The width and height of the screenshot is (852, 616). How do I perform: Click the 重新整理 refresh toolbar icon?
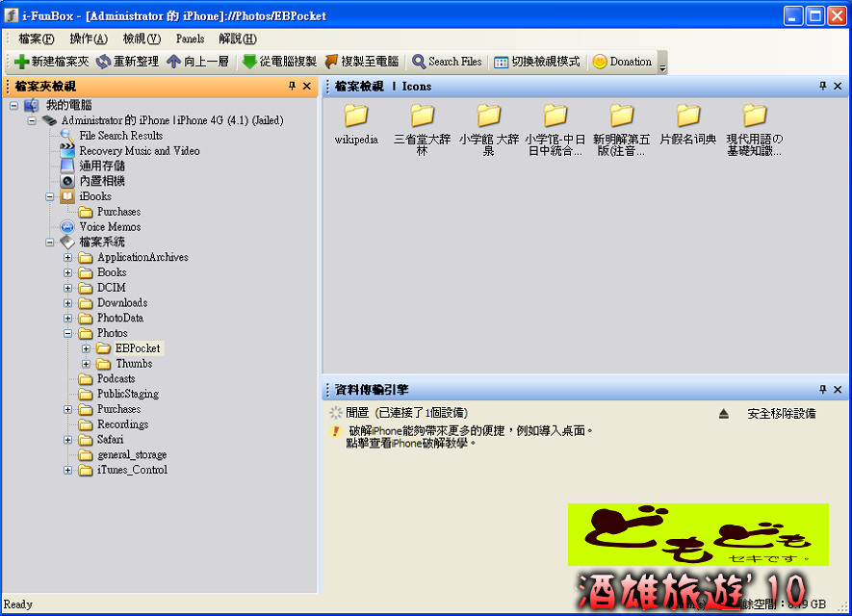pyautogui.click(x=104, y=62)
